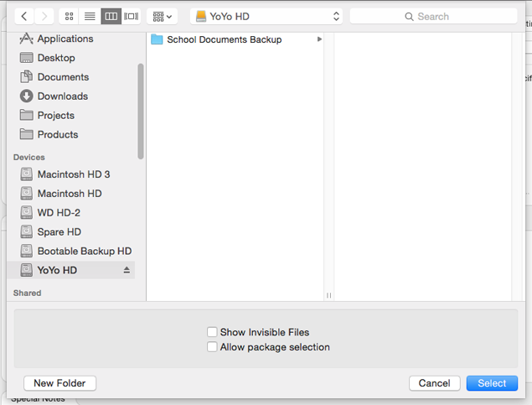Click the Cancel button

coord(434,383)
